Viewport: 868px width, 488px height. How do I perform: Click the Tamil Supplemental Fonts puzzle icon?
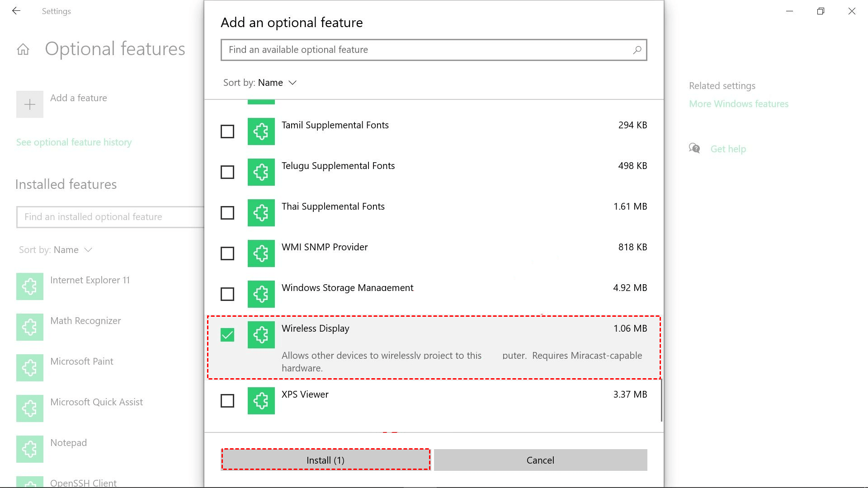[x=261, y=131]
